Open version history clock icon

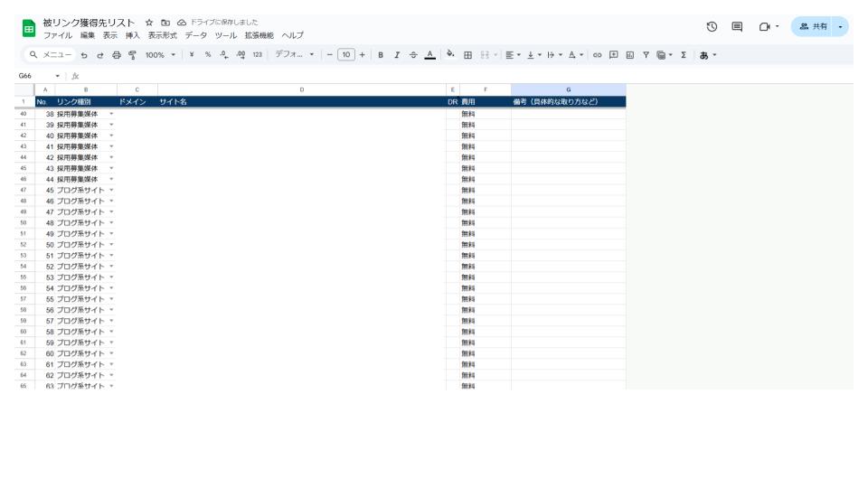tap(712, 26)
